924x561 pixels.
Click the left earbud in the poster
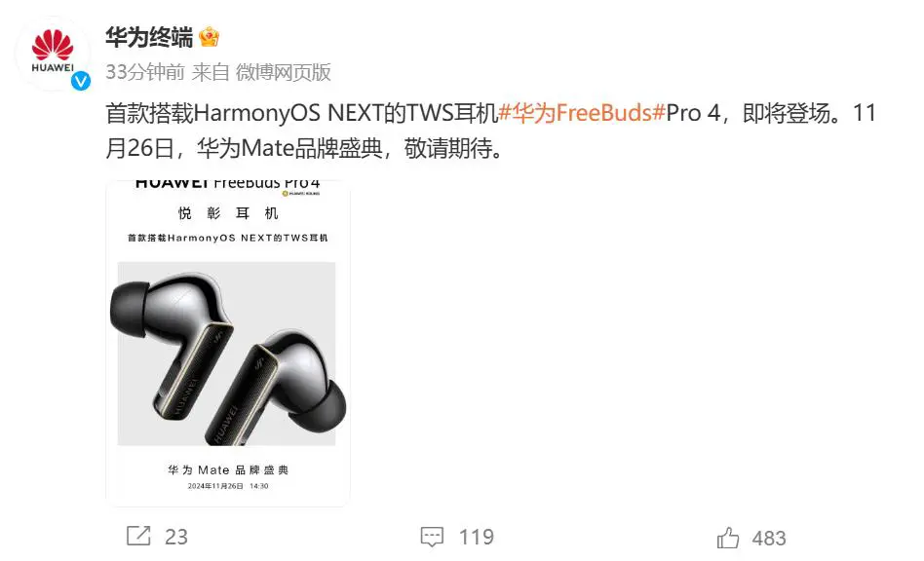(x=171, y=348)
